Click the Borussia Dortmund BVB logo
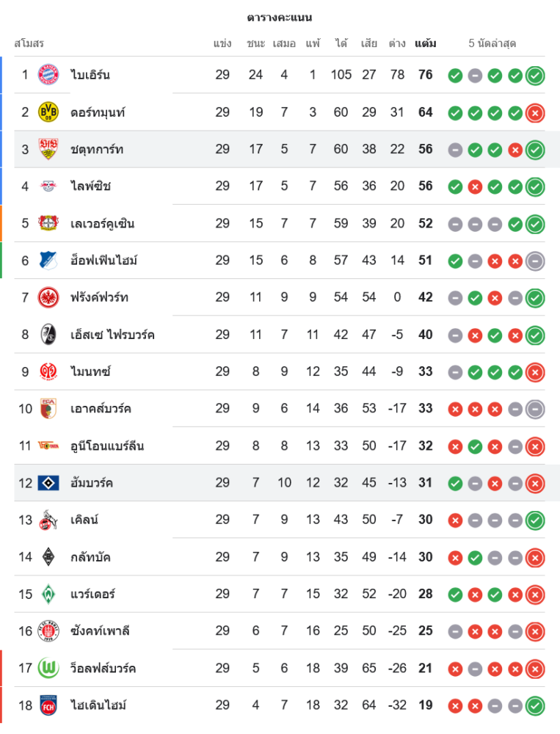560x734 pixels. tap(48, 112)
